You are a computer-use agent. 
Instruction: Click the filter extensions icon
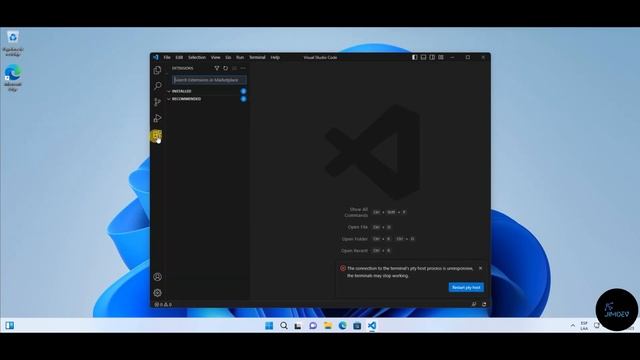click(217, 68)
